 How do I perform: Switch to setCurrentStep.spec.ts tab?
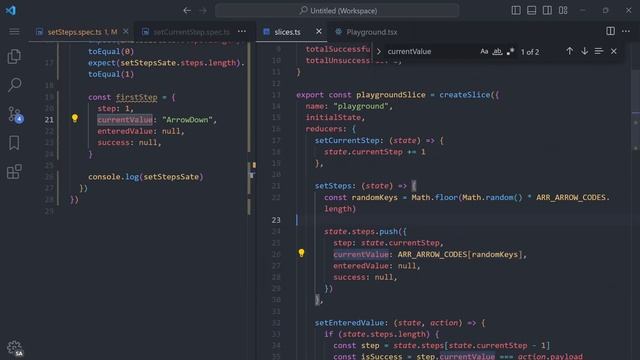pos(186,32)
